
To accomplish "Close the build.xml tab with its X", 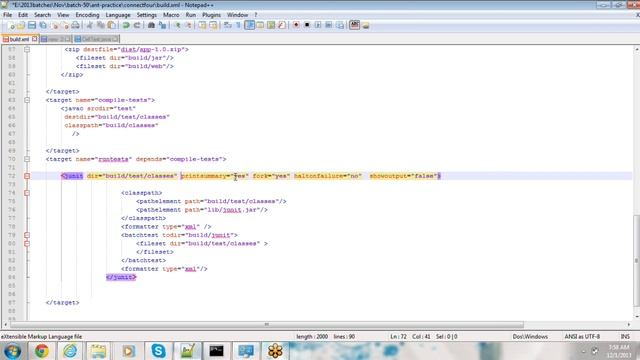I will (34, 39).
